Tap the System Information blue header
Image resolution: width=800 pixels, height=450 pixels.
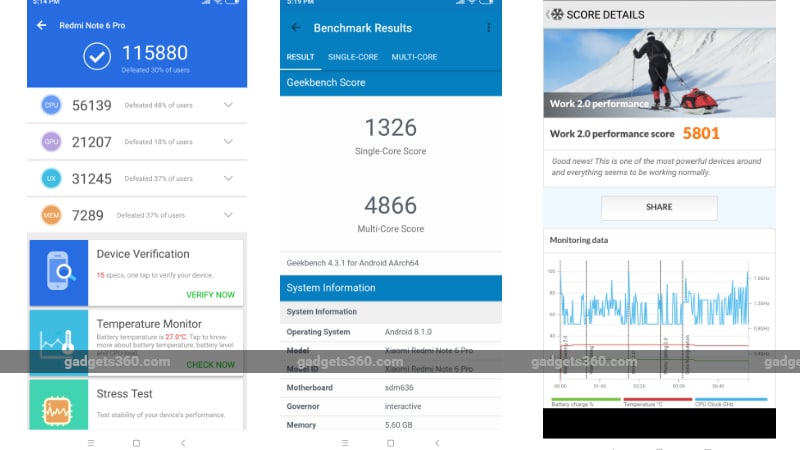pyautogui.click(x=391, y=288)
